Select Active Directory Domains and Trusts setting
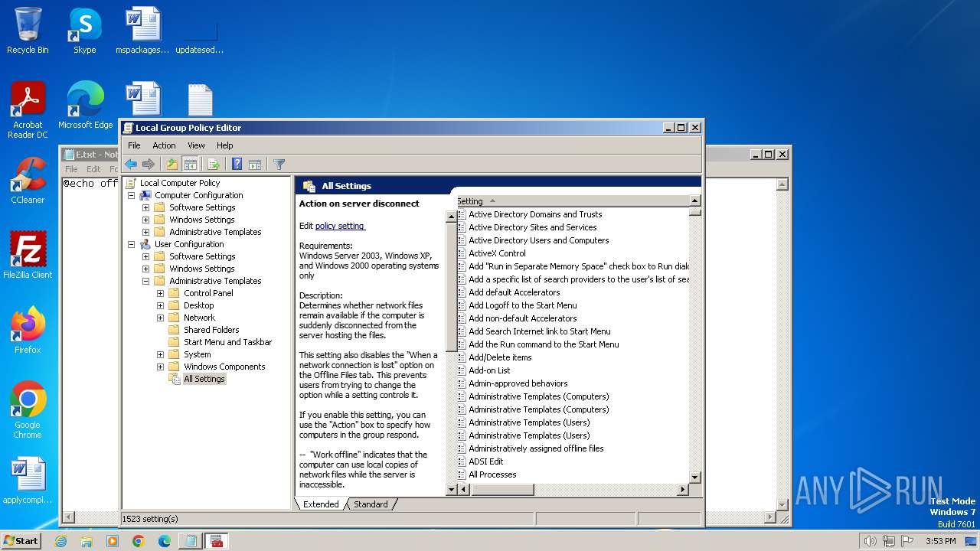Viewport: 980px width, 551px height. (535, 214)
